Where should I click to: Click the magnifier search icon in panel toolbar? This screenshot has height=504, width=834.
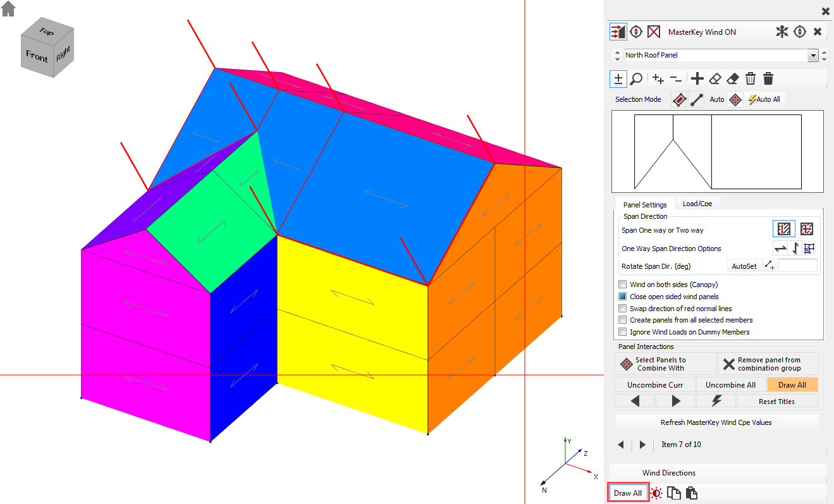coord(637,79)
